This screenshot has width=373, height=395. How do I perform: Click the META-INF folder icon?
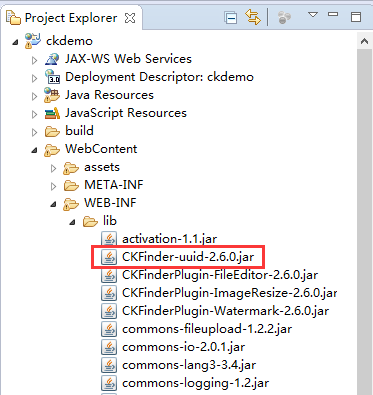click(x=71, y=185)
